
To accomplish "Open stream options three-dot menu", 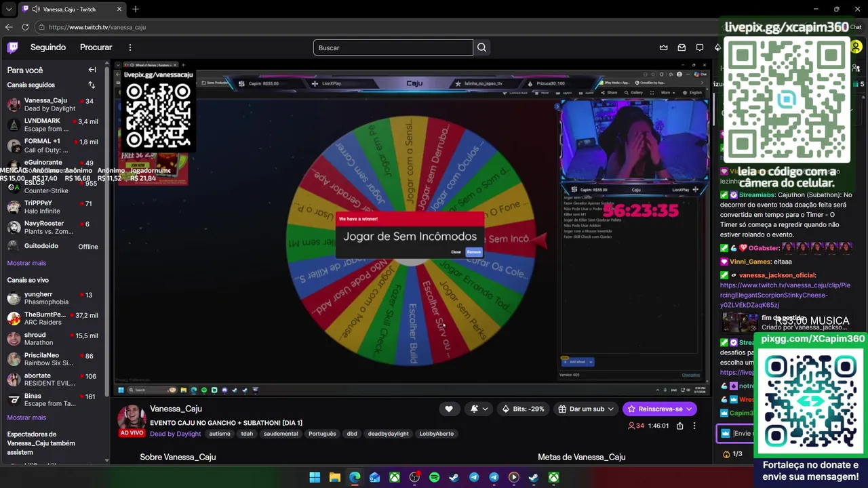I will [694, 426].
